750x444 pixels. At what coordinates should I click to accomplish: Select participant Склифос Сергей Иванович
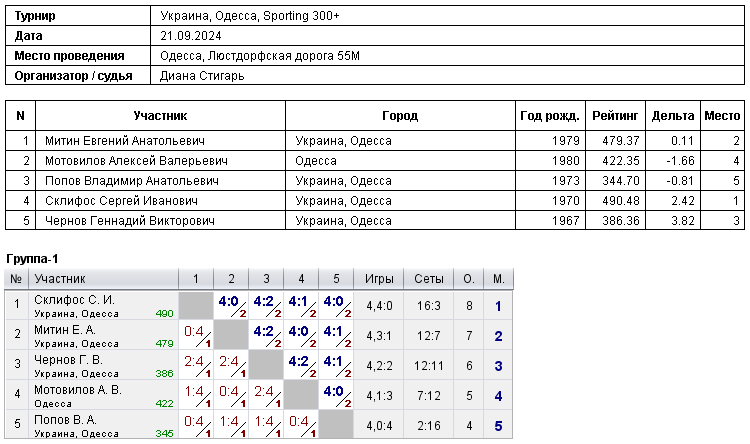121,201
